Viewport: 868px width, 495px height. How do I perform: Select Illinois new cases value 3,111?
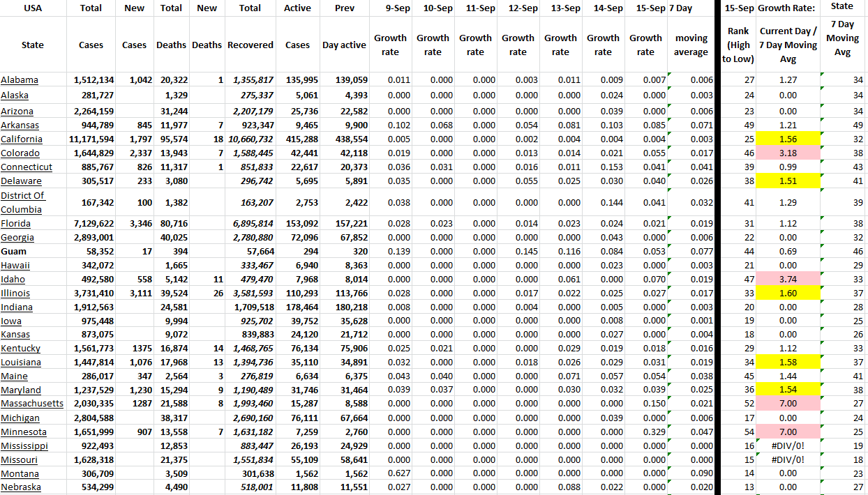tap(134, 293)
